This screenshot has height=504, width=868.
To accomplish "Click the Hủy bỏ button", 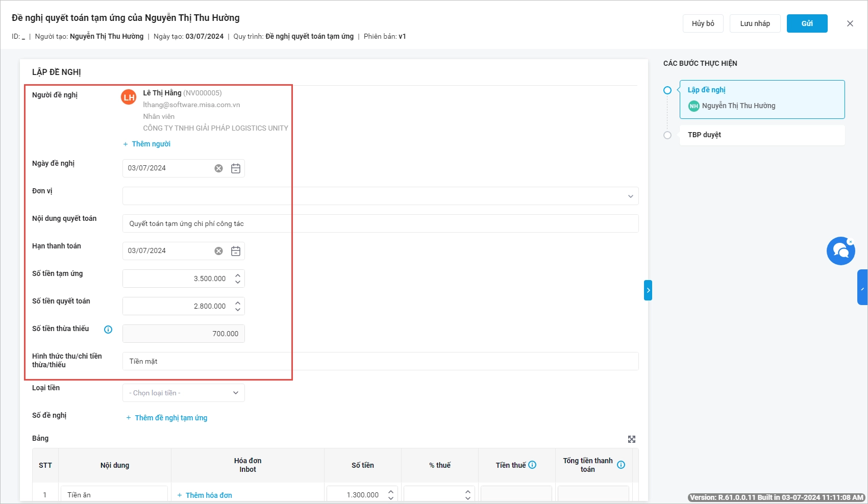I will coord(703,23).
